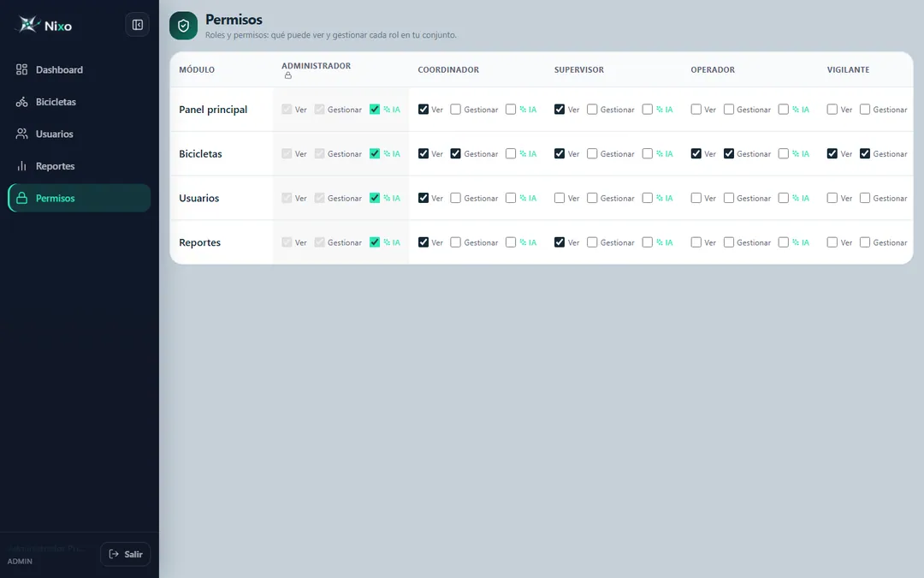Click the Salir logout button
The width and height of the screenshot is (924, 578).
coord(126,554)
